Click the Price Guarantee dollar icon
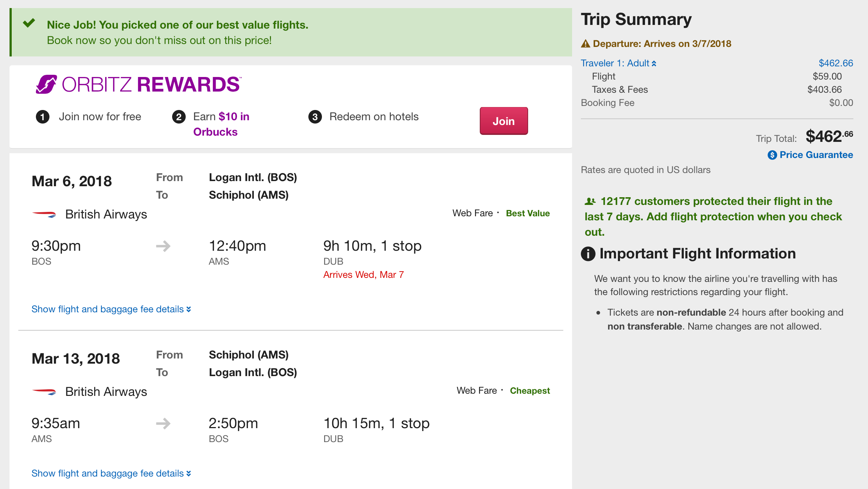868x489 pixels. point(772,155)
